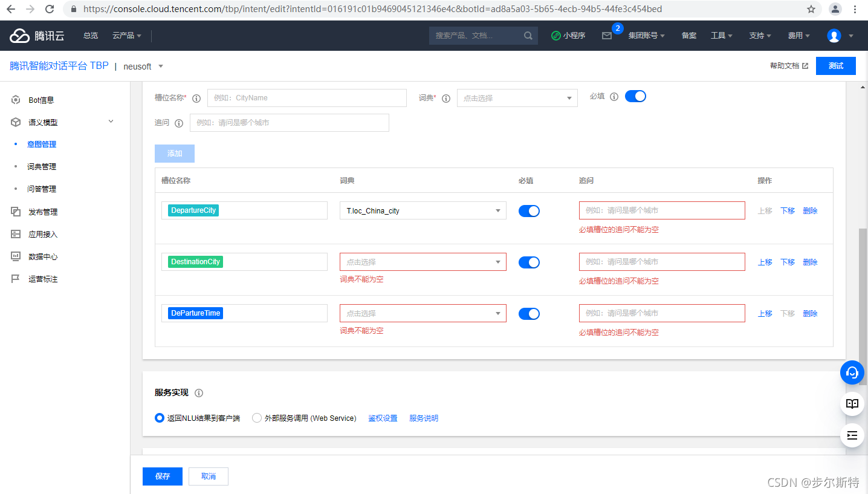Viewport: 868px width, 494px height.
Task: Open T.loc_China_city dictionary dropdown
Action: [x=423, y=210]
